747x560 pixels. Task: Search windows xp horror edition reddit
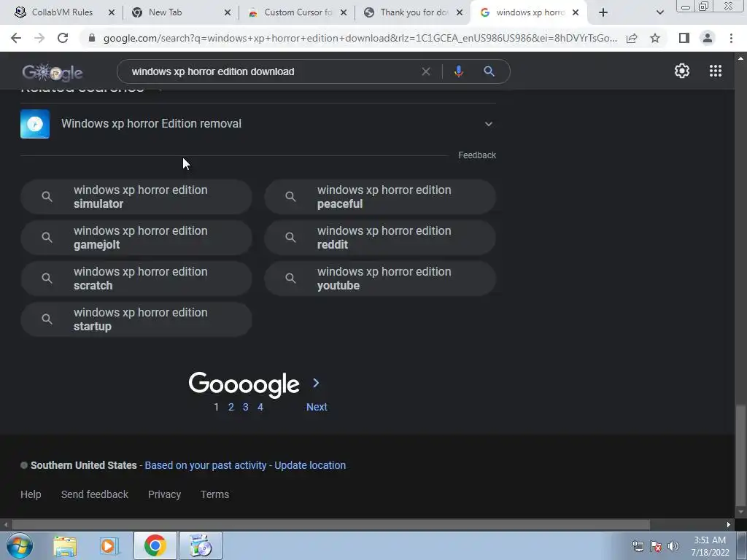(380, 238)
